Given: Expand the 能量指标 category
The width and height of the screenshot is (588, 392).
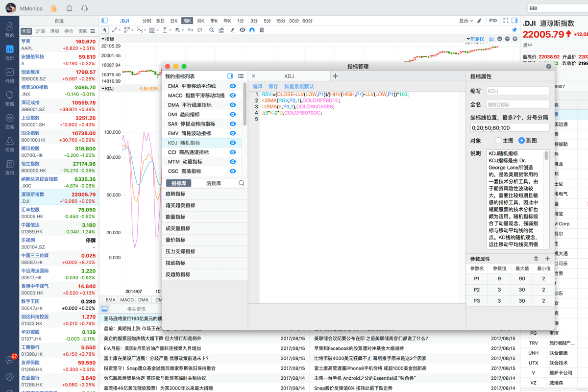Looking at the screenshot, I should pos(205,217).
